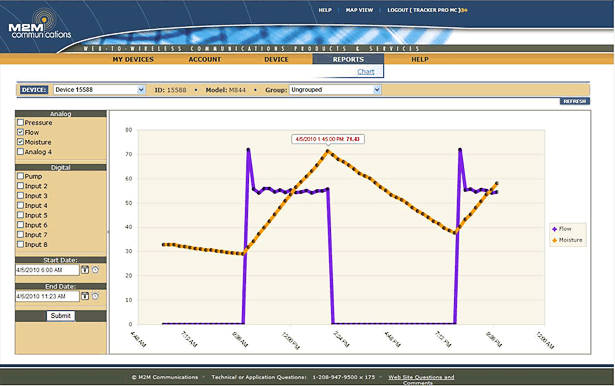Click Moisture legend marker in chart
The height and width of the screenshot is (386, 615).
click(x=554, y=240)
